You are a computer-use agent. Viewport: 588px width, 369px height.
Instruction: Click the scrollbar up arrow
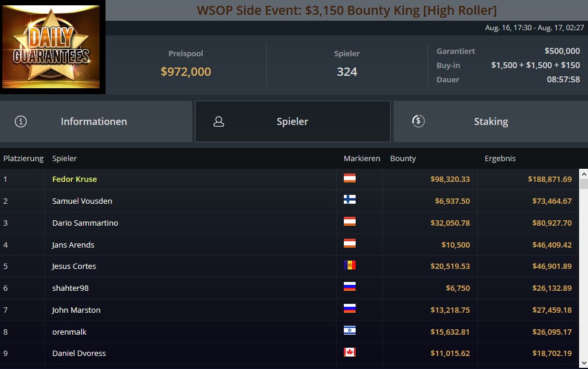tap(583, 174)
